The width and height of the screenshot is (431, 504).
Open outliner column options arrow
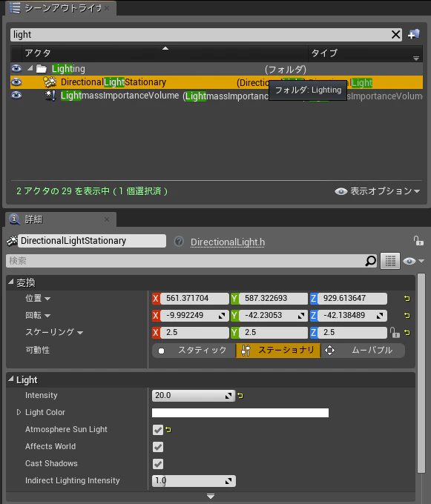[416, 58]
